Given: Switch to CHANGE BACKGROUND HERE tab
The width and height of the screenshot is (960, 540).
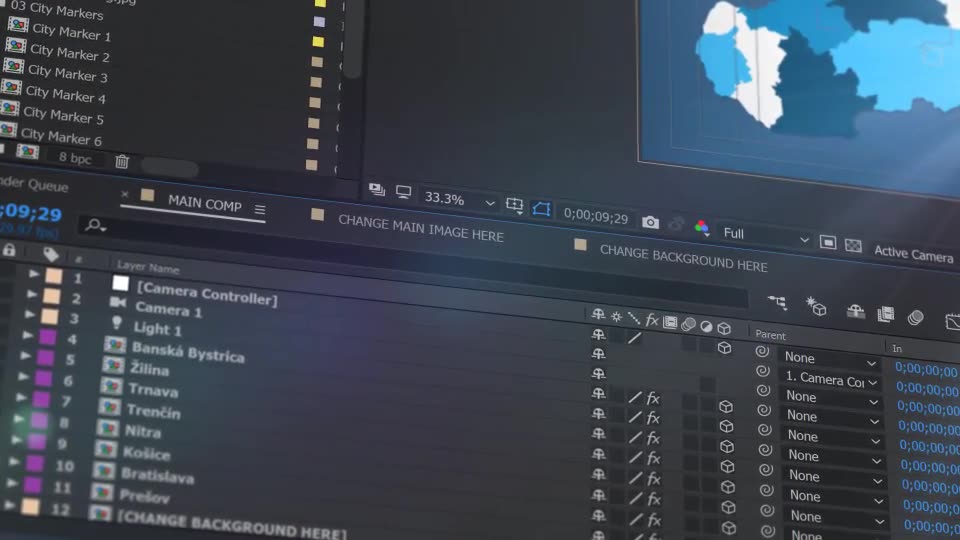Looking at the screenshot, I should click(683, 257).
